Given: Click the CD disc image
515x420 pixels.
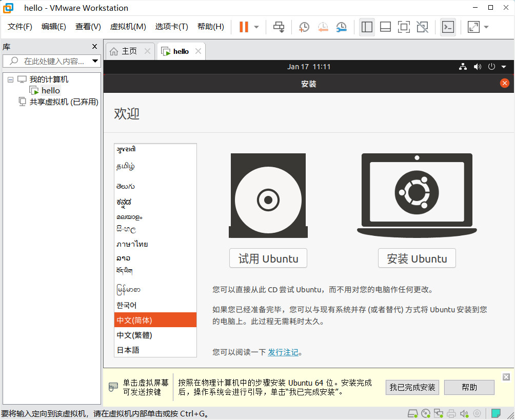Looking at the screenshot, I should pos(268,196).
